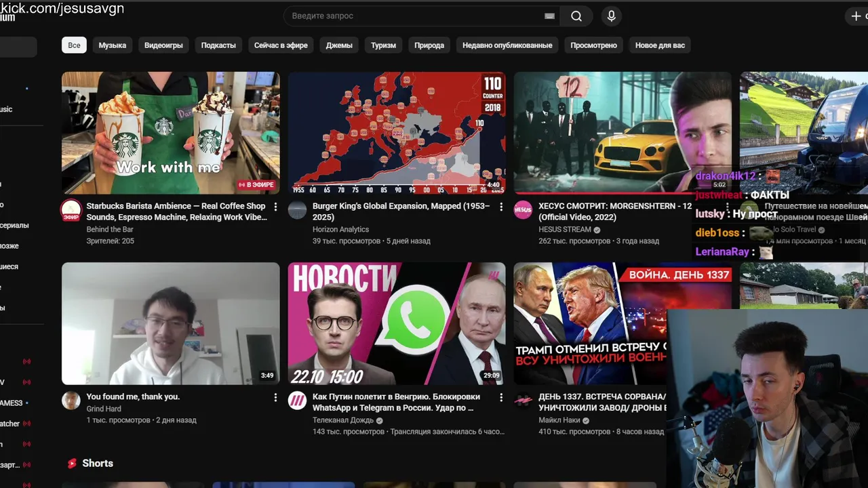Image resolution: width=868 pixels, height=488 pixels.
Task: Click the red Shorts logo icon
Action: coord(72,464)
